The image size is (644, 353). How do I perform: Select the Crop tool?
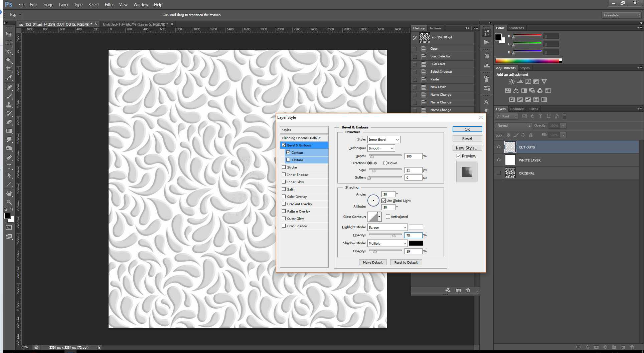[9, 69]
